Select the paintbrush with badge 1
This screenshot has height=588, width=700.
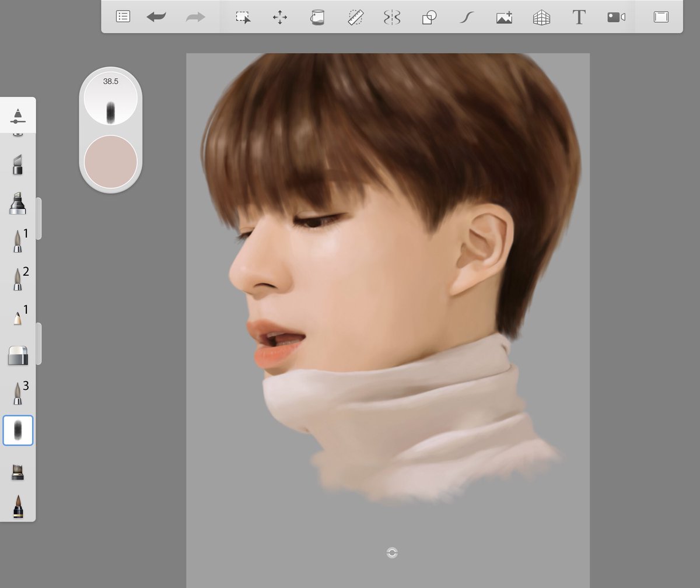18,240
